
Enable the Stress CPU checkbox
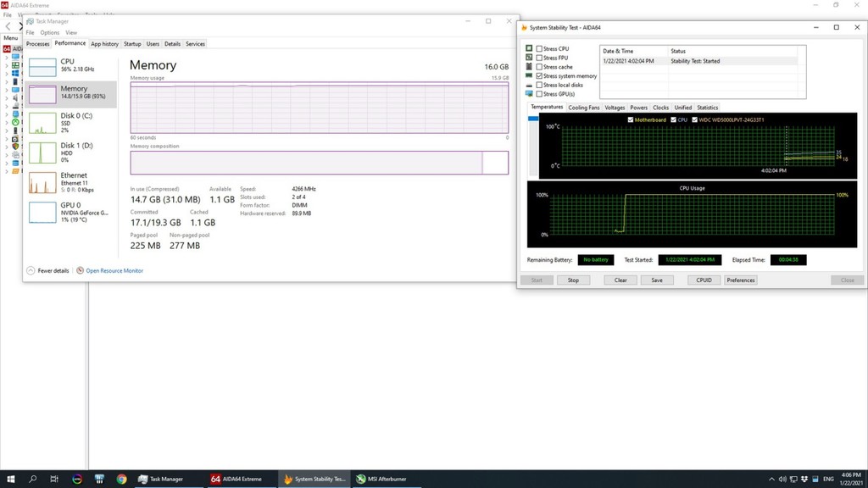point(539,48)
